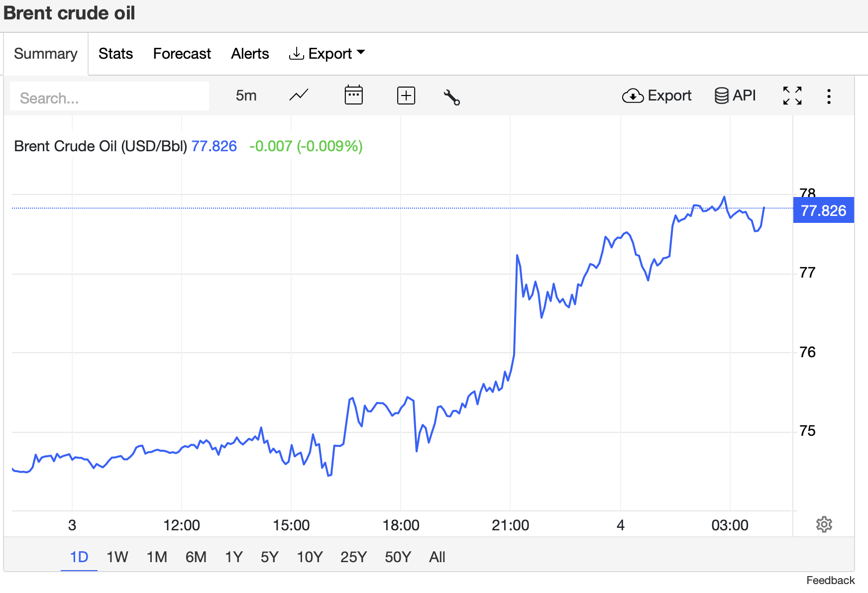Change the 5m interval selector
This screenshot has width=868, height=593.
(x=246, y=95)
